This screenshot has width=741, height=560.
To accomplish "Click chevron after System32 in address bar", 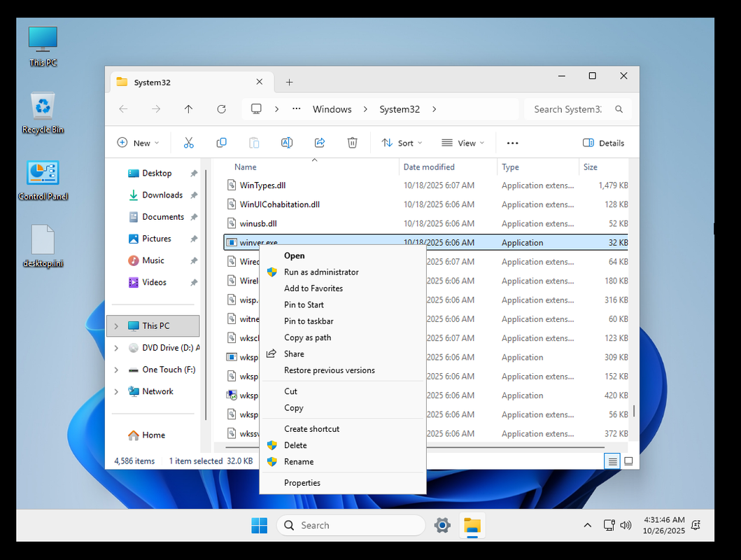I will pos(434,109).
